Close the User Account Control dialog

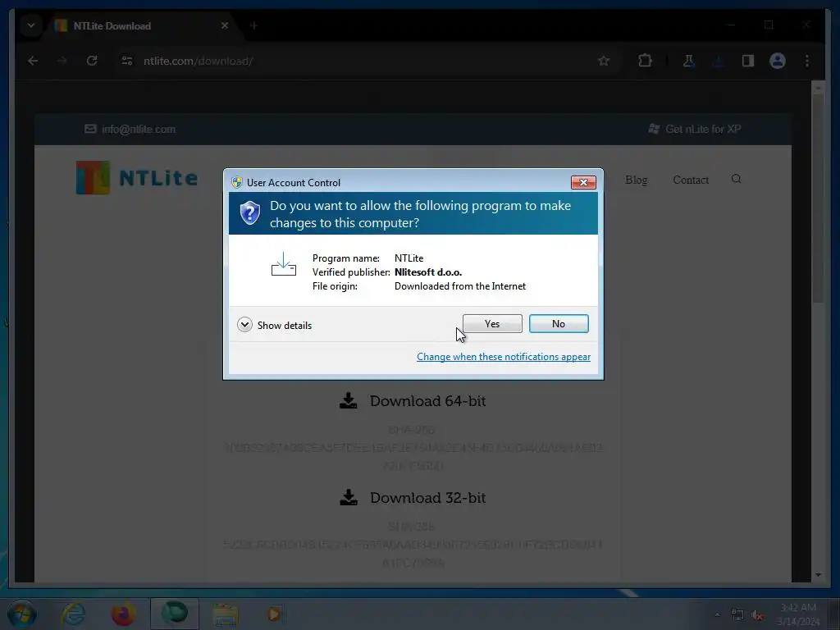[x=583, y=183]
